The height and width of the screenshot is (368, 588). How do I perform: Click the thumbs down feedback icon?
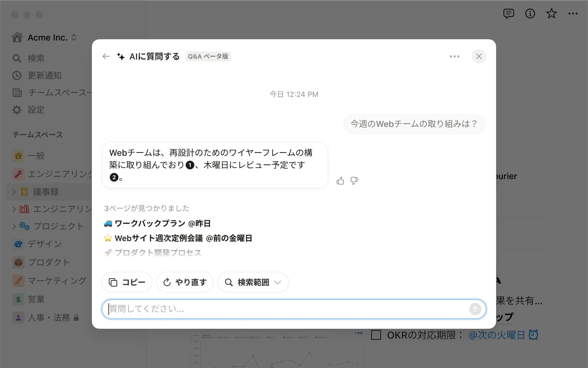[x=354, y=181]
